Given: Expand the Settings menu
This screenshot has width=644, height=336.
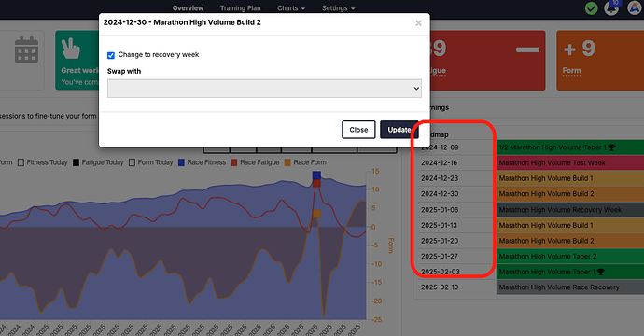Looking at the screenshot, I should [x=338, y=8].
